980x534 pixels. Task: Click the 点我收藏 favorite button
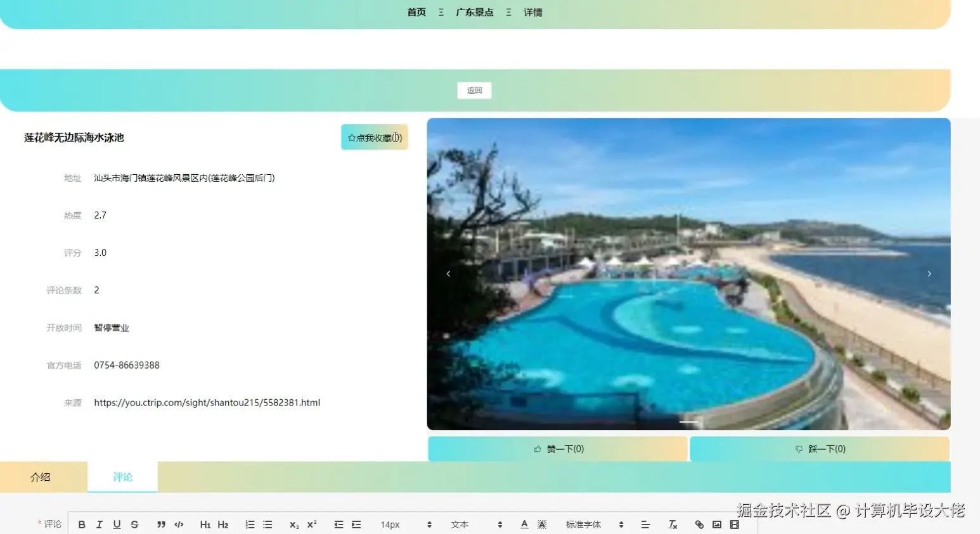click(x=374, y=137)
